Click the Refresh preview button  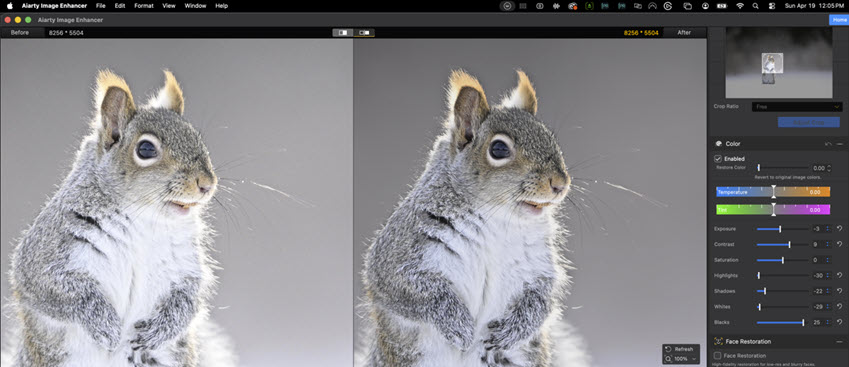click(x=680, y=349)
